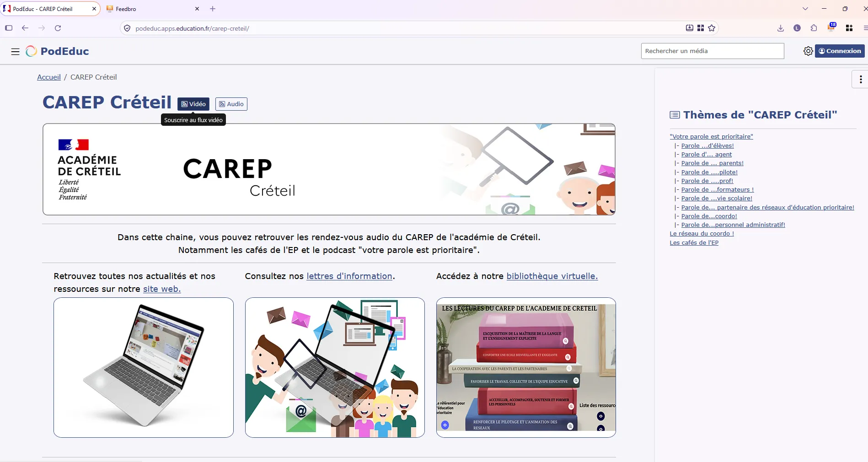Click the browser forward arrow

(x=42, y=28)
